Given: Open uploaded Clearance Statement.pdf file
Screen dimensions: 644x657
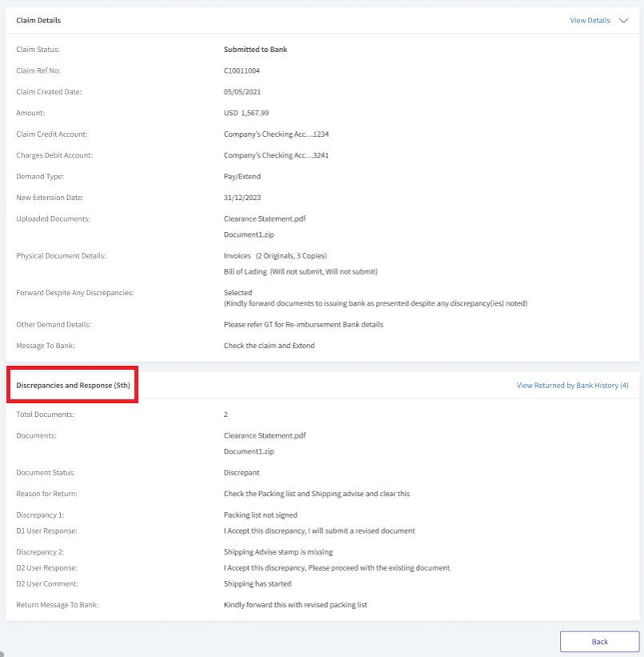Looking at the screenshot, I should click(265, 218).
